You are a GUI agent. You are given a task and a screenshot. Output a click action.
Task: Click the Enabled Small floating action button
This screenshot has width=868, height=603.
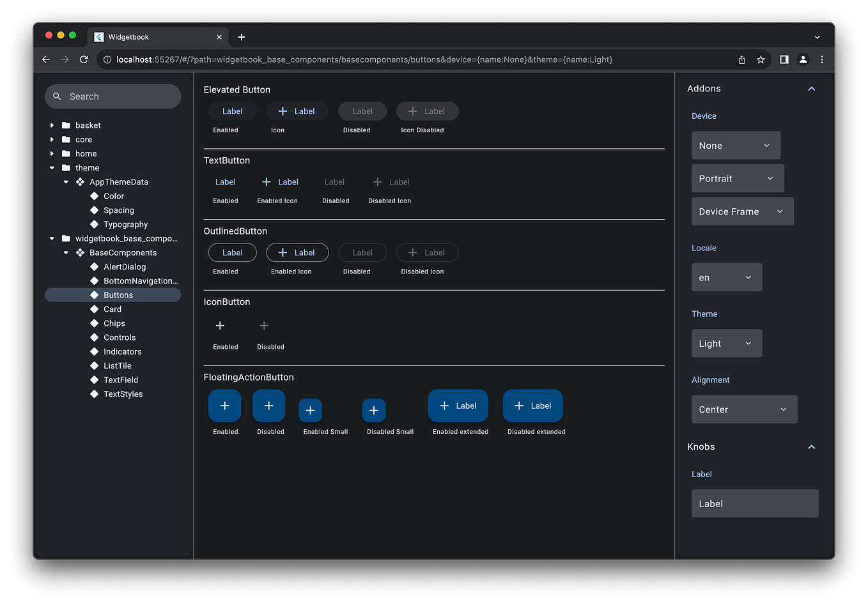310,410
